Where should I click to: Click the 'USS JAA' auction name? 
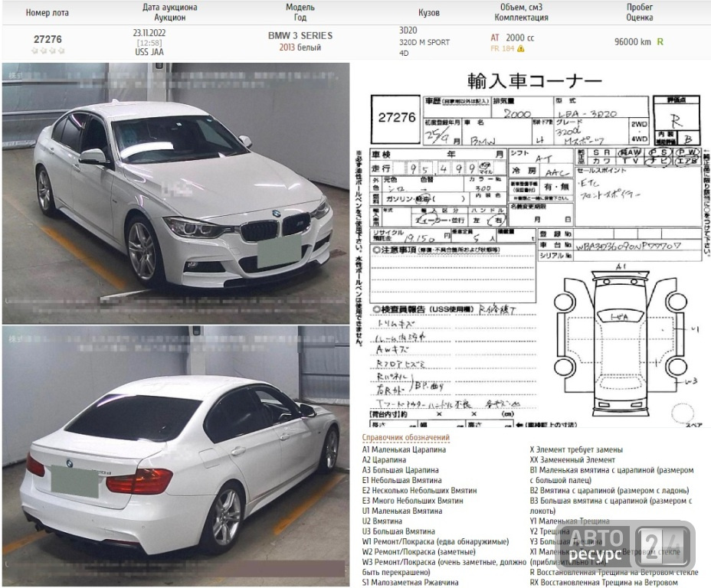click(x=149, y=51)
